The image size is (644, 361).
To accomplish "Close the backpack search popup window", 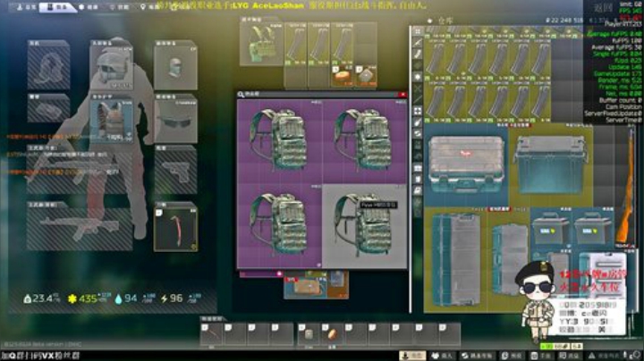I will click(402, 95).
